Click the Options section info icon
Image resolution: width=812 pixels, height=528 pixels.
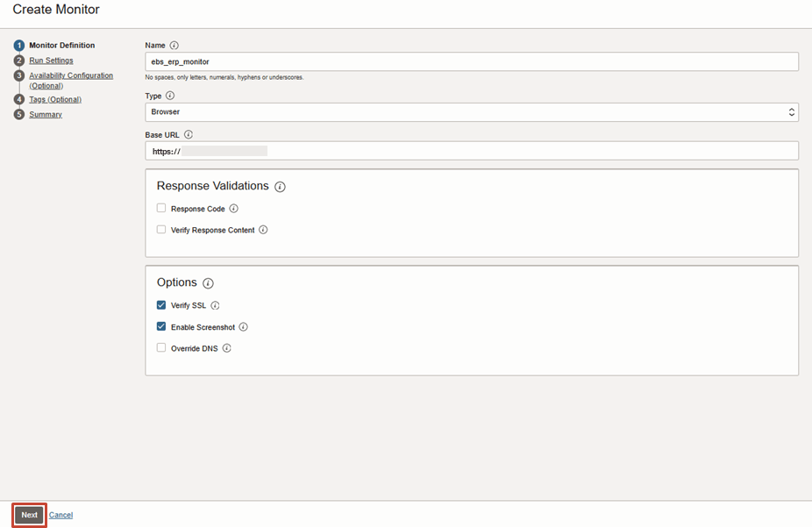208,283
